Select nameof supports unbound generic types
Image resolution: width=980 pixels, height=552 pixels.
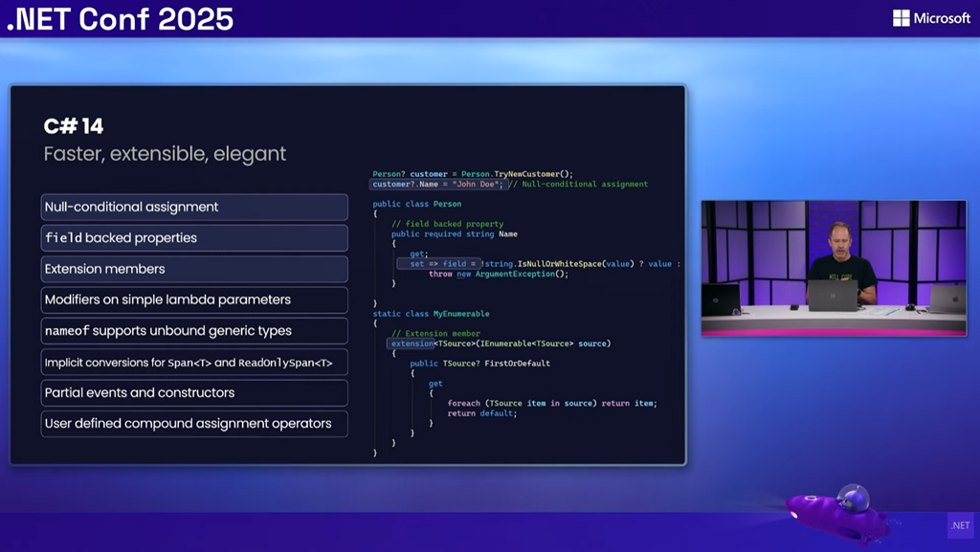(x=194, y=330)
